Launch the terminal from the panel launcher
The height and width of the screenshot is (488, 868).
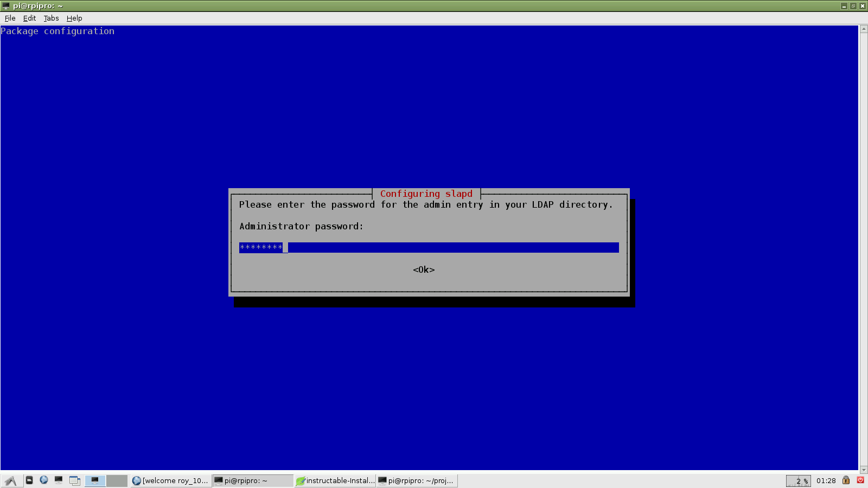coord(59,480)
